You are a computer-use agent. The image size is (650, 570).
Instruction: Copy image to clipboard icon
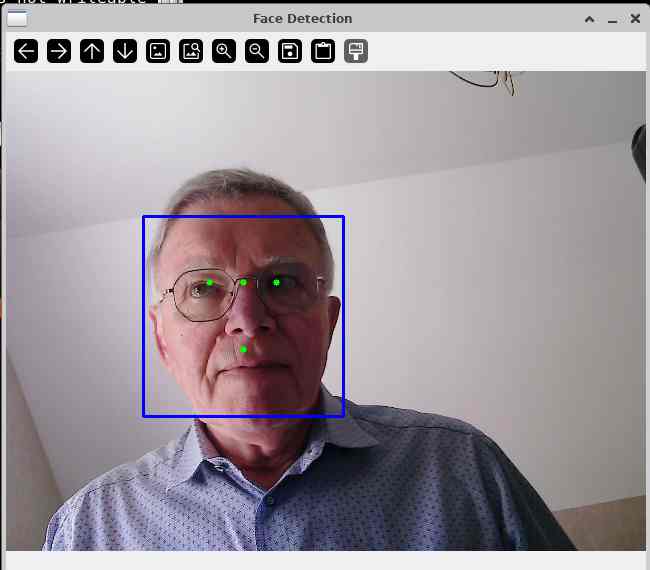tap(323, 51)
